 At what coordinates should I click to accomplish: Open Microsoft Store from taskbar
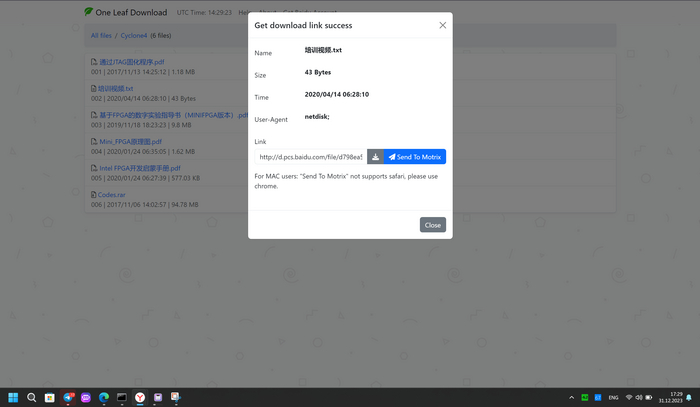[50, 397]
